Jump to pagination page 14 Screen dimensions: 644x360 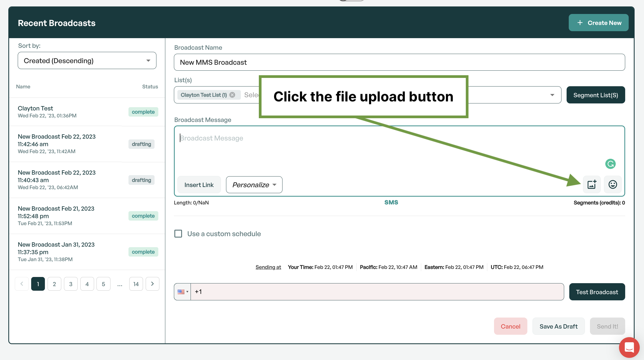coord(136,284)
